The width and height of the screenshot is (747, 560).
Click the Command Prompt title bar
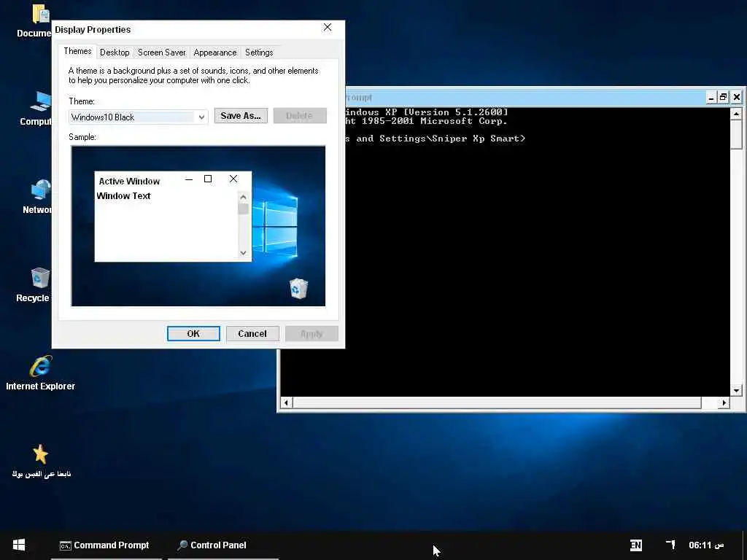pyautogui.click(x=524, y=98)
